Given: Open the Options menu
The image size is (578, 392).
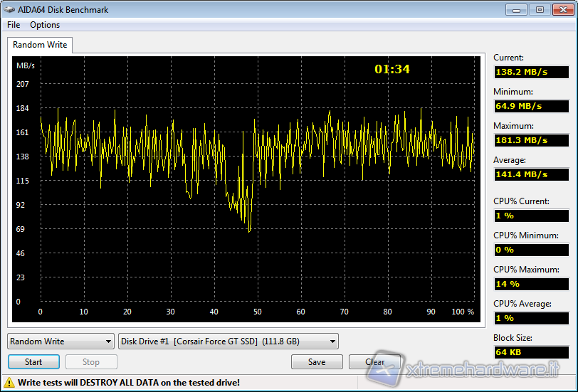Looking at the screenshot, I should pos(45,25).
